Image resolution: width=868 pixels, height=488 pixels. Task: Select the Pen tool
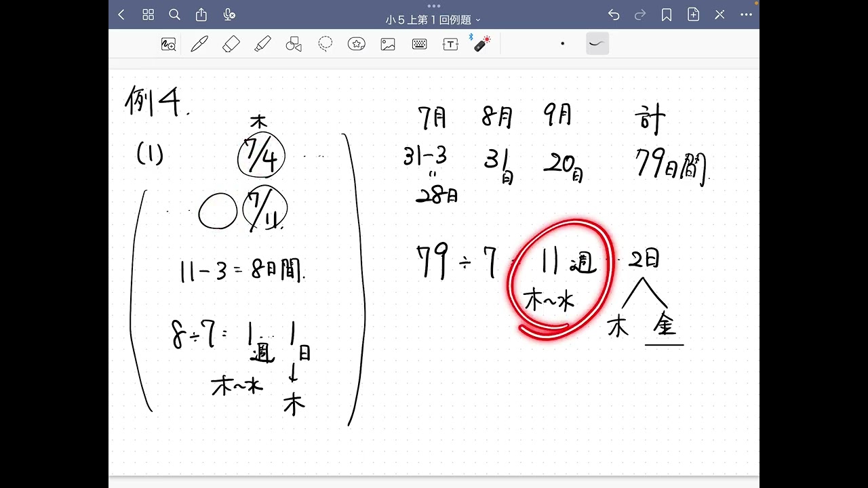click(x=199, y=44)
